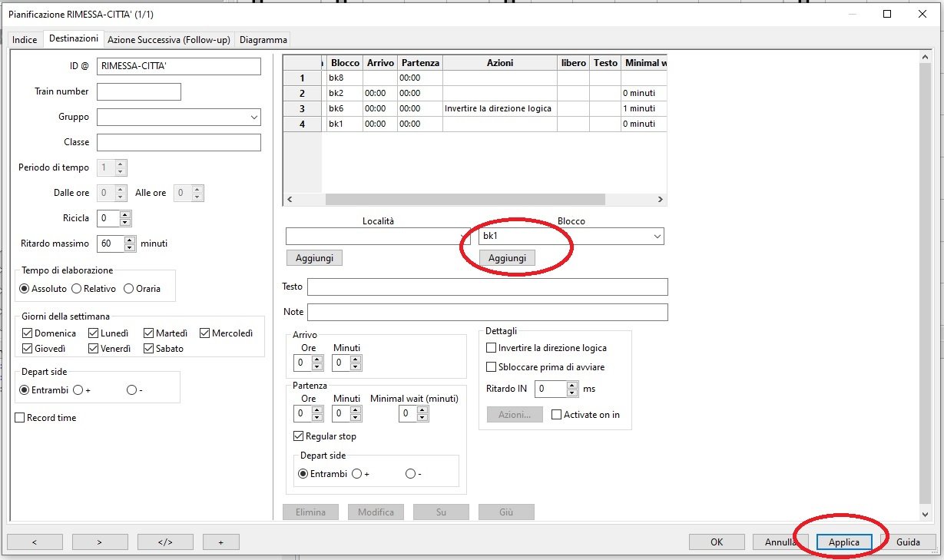Expand the Gruppo dropdown
944x560 pixels.
tap(253, 118)
